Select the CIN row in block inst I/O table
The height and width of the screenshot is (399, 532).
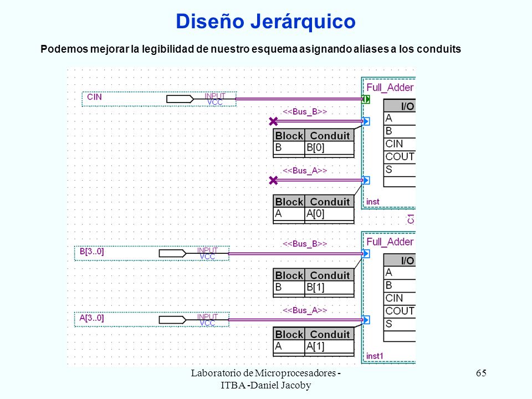pos(400,144)
